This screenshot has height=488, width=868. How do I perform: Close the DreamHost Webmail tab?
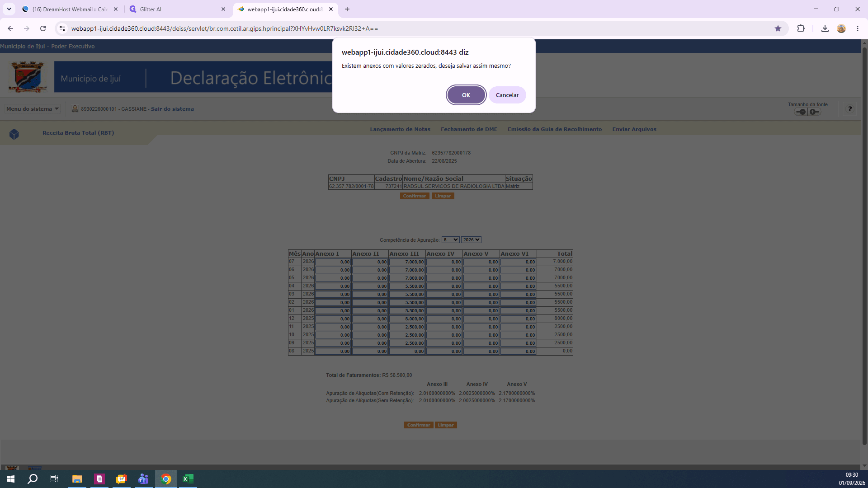pyautogui.click(x=116, y=9)
